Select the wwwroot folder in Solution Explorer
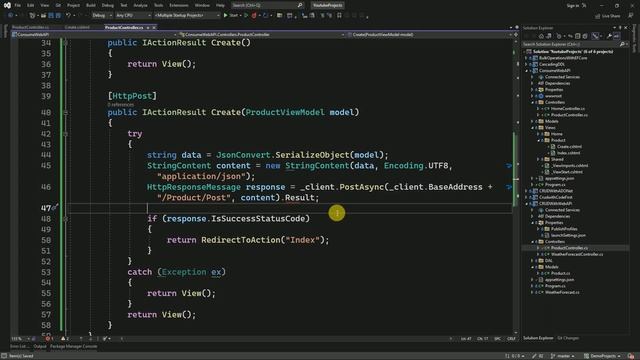Screen dimensions: 640x360 [x=553, y=96]
